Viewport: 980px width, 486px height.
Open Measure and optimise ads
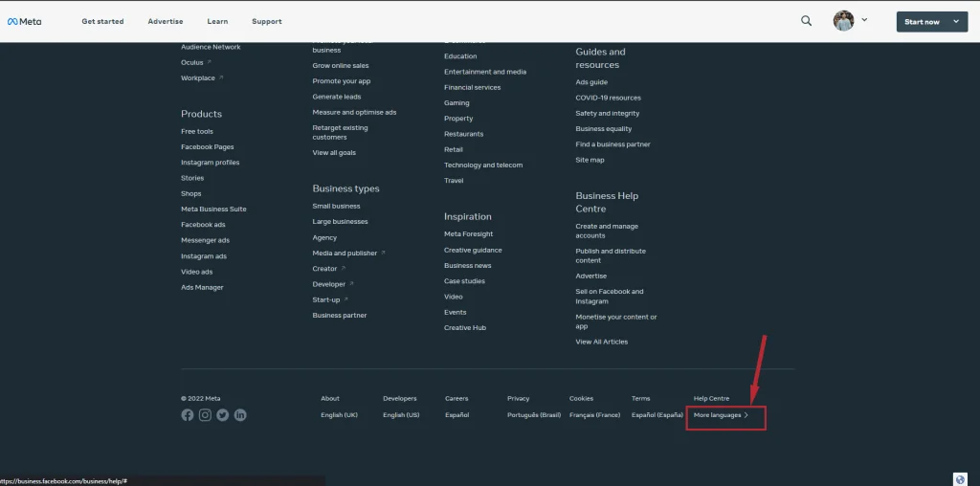coord(354,113)
